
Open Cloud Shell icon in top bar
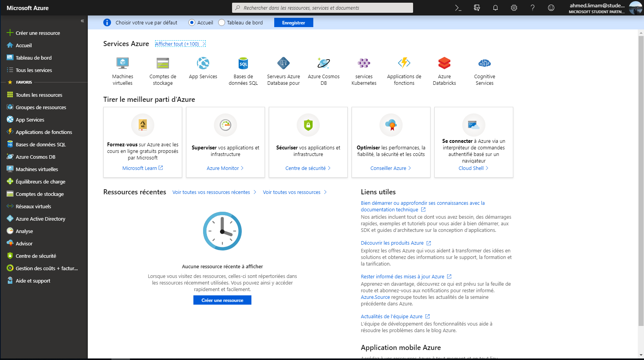pyautogui.click(x=458, y=8)
